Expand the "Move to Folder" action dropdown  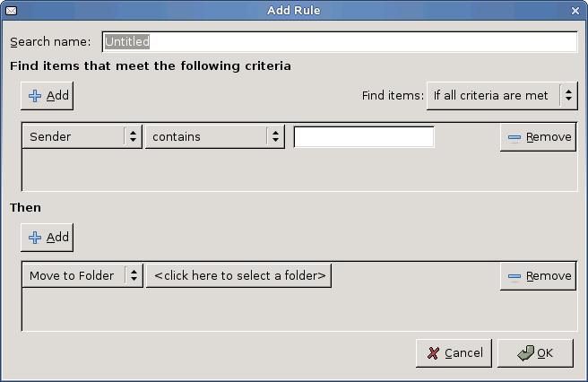coord(82,276)
